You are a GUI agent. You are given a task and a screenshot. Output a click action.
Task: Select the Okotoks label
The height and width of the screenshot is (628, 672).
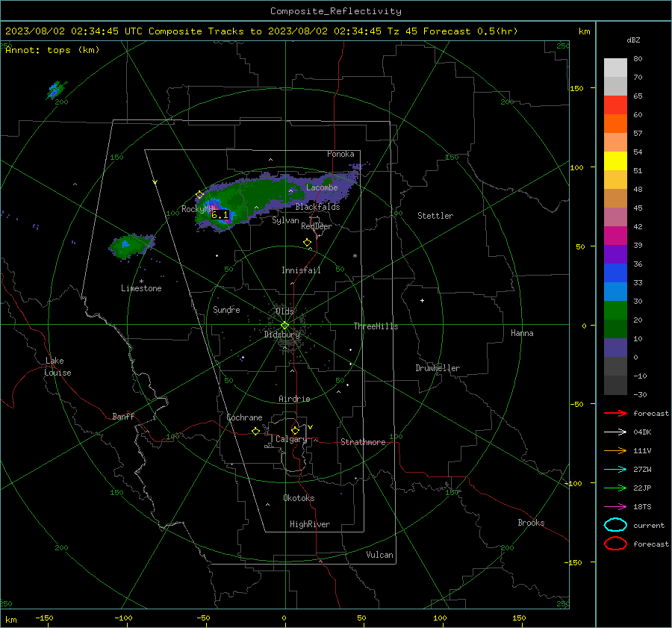[299, 498]
